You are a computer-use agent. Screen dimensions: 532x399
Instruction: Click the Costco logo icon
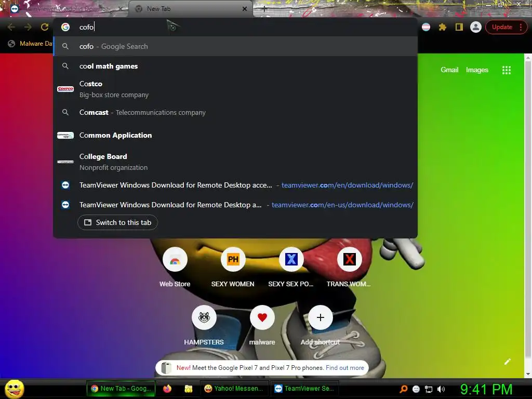pos(65,89)
